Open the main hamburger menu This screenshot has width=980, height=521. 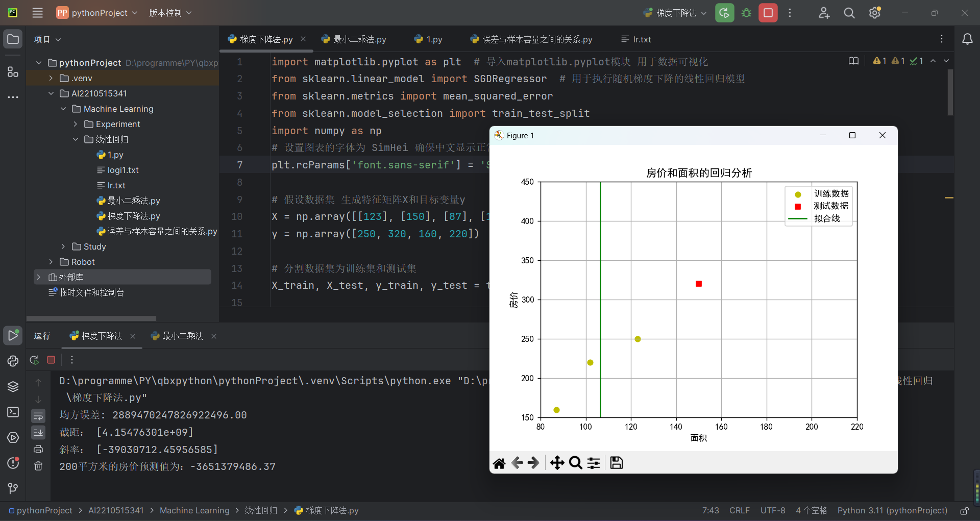pyautogui.click(x=37, y=13)
